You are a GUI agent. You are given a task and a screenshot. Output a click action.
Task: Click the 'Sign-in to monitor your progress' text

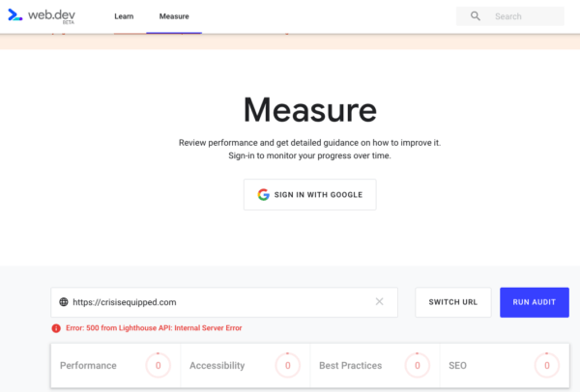(x=309, y=155)
